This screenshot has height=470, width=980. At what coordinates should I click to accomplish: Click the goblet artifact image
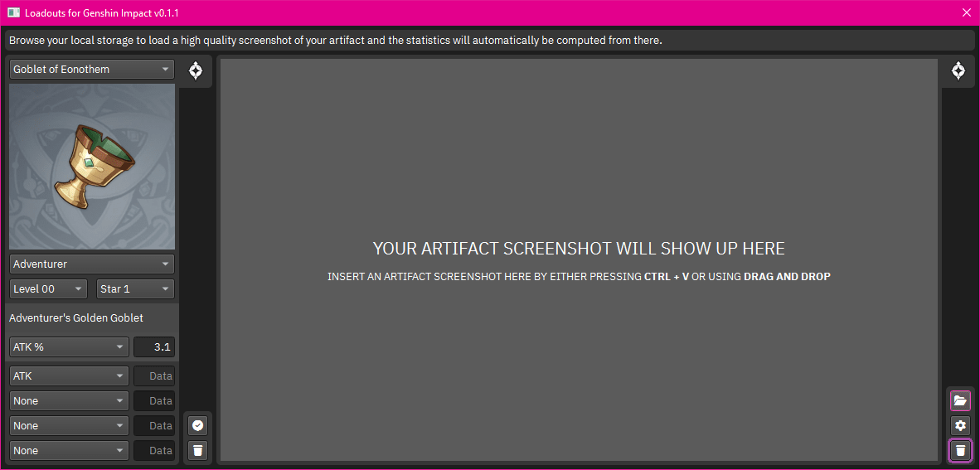click(x=92, y=167)
